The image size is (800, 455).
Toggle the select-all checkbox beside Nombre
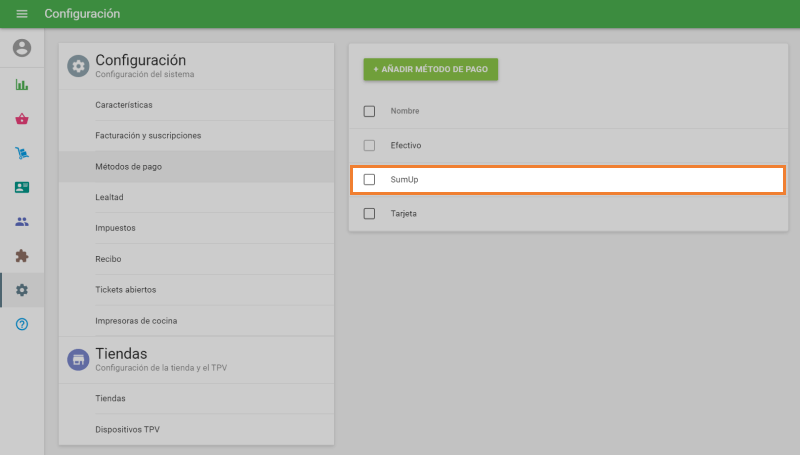click(x=369, y=111)
